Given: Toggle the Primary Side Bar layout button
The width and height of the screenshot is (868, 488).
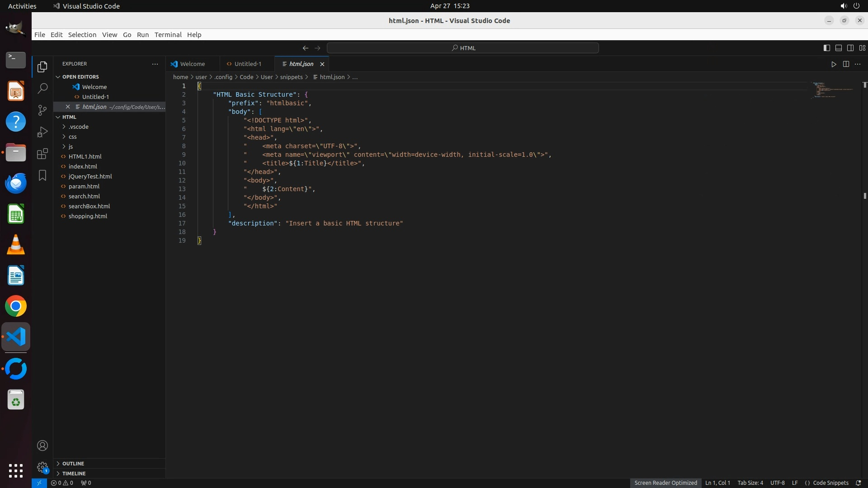Looking at the screenshot, I should pos(826,48).
